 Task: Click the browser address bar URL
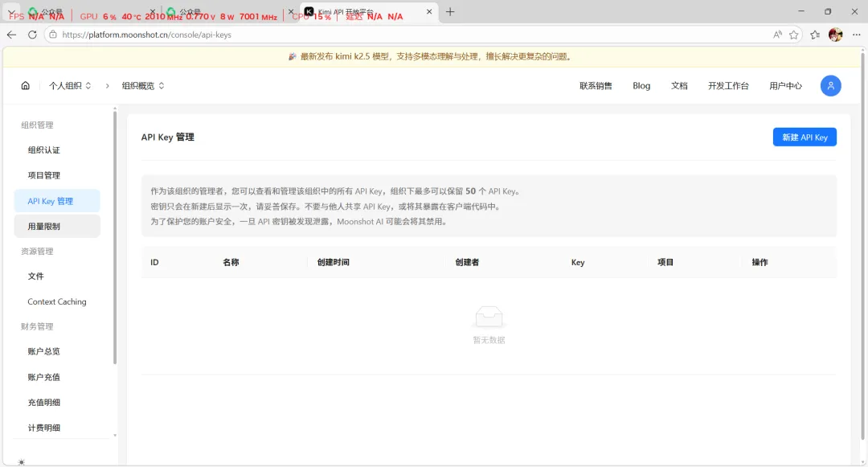[147, 35]
